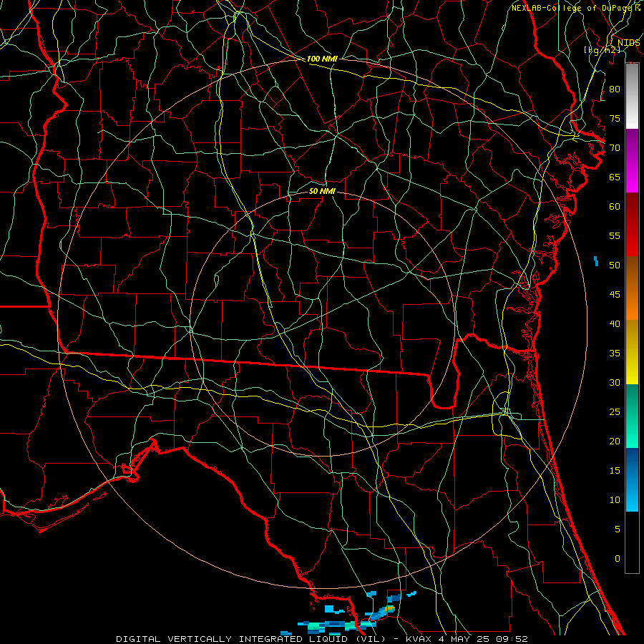Click the 20 value on the legend
Screen dimensions: 644x644
615,441
